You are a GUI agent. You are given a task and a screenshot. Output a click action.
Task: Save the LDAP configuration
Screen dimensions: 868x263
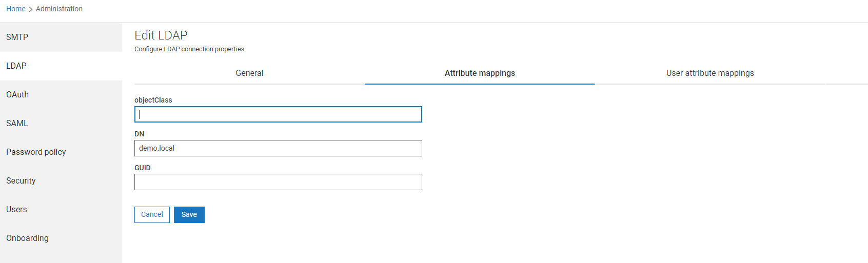[x=189, y=215]
